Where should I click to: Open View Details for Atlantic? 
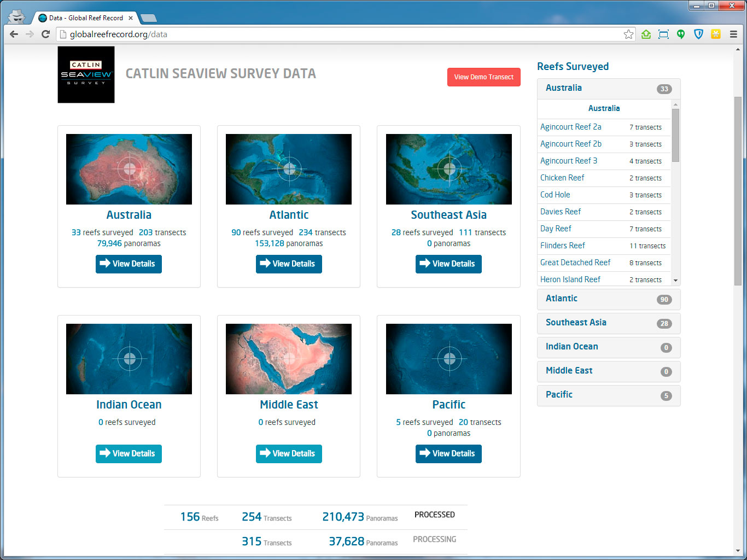tap(289, 264)
